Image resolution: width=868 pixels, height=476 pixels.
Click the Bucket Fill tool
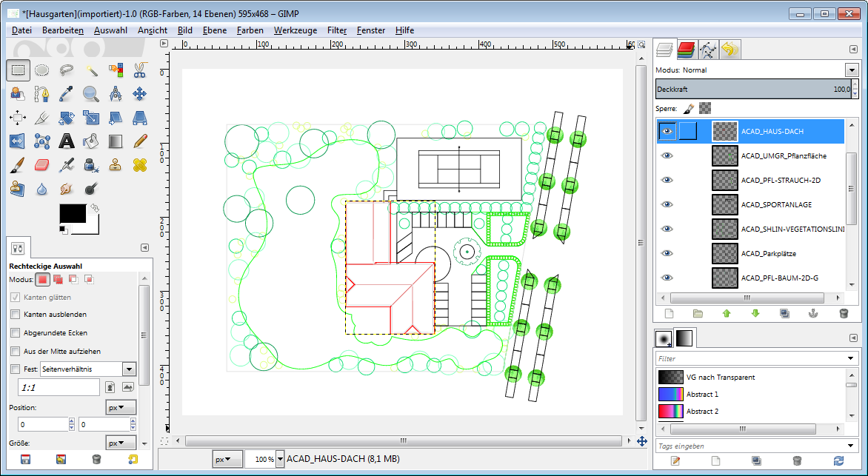point(91,141)
